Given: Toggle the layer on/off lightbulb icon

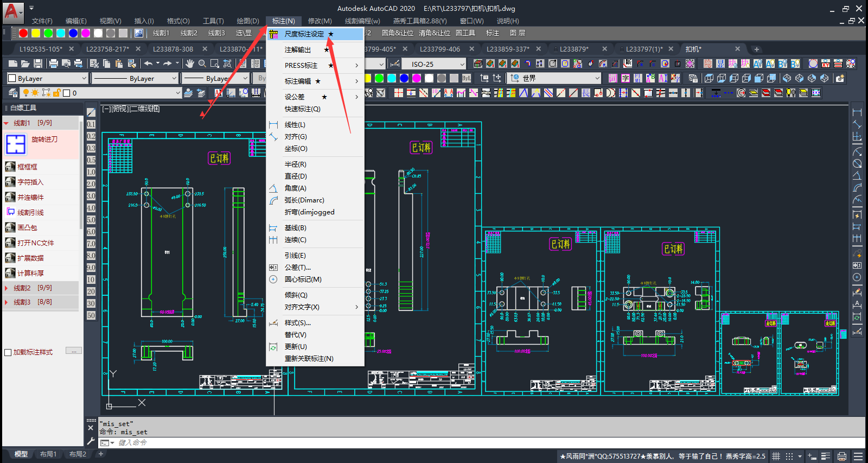Looking at the screenshot, I should coord(25,93).
